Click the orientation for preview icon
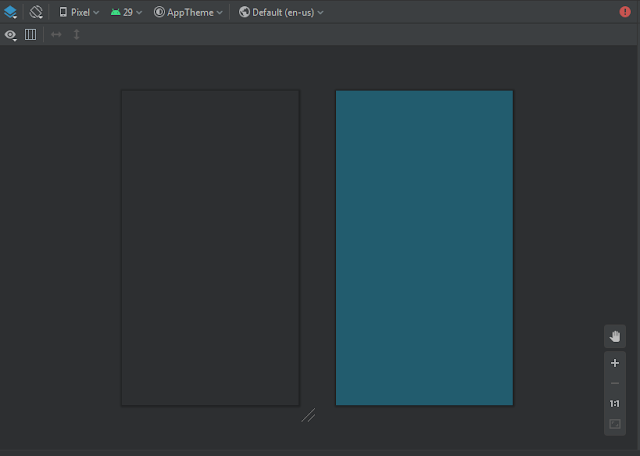Viewport: 640px width, 456px height. (x=36, y=12)
